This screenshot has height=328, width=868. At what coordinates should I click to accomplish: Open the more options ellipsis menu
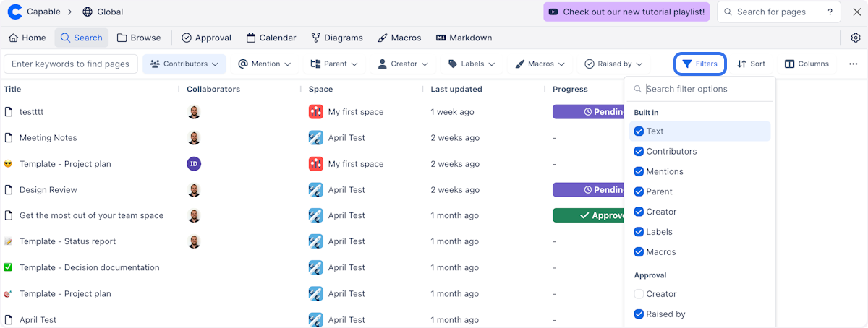tap(853, 64)
